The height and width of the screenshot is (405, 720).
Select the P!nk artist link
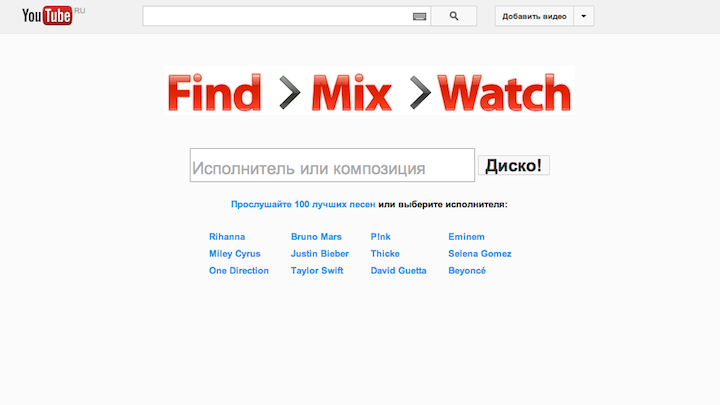click(381, 237)
